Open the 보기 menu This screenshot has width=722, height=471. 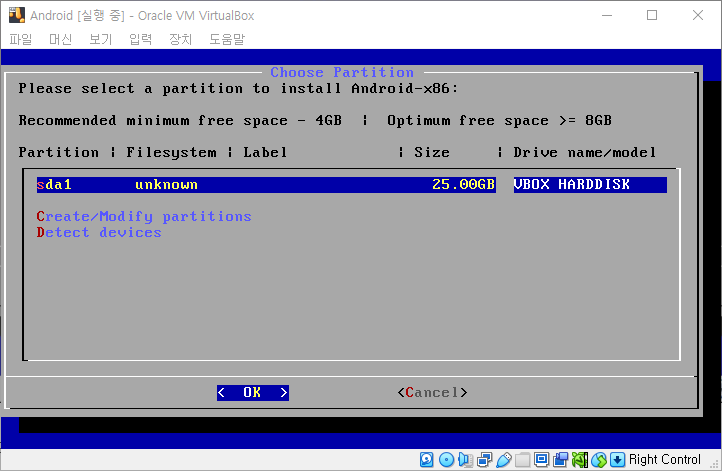pos(100,39)
